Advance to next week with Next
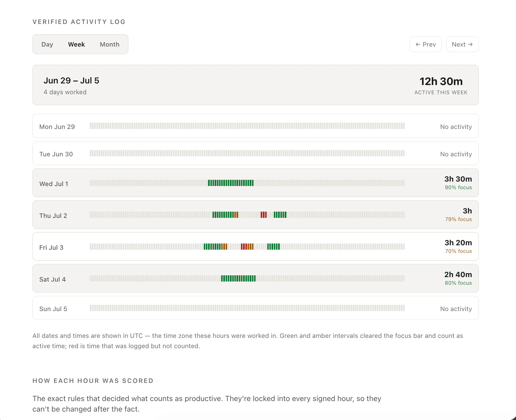 (462, 44)
